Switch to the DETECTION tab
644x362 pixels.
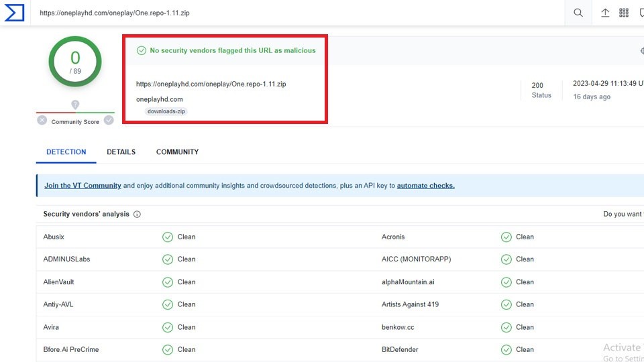point(66,152)
